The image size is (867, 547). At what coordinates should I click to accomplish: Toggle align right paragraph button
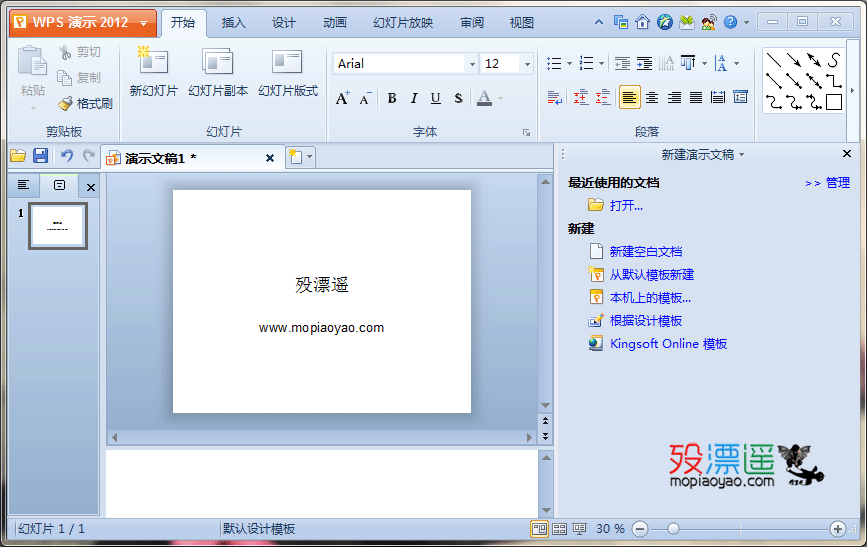[674, 98]
